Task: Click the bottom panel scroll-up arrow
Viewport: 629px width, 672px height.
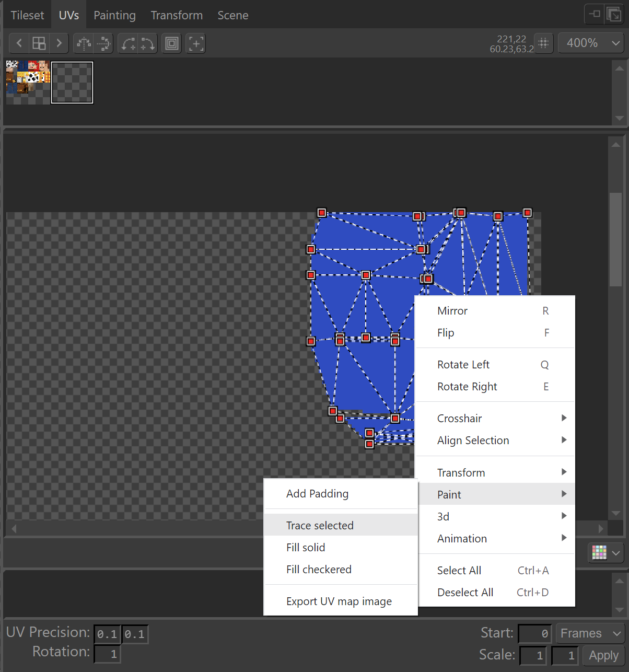Action: [x=619, y=580]
